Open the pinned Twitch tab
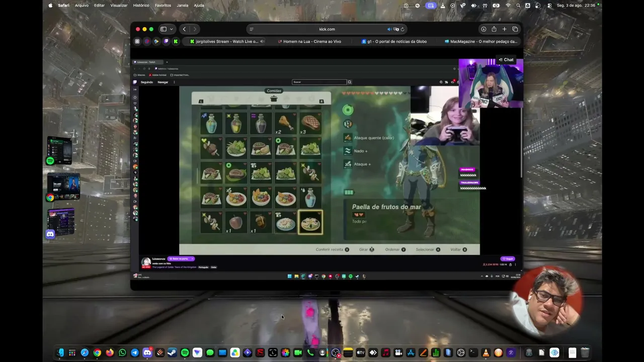The height and width of the screenshot is (362, 644). (x=166, y=41)
